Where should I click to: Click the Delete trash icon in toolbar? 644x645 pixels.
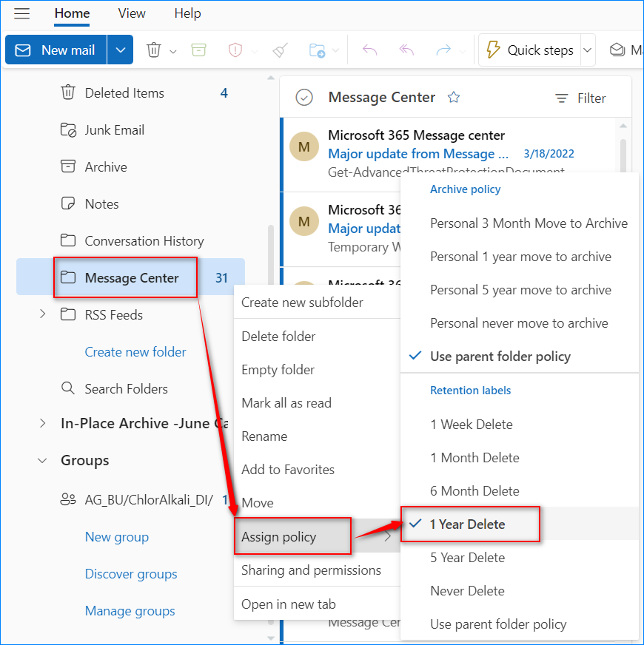[154, 50]
